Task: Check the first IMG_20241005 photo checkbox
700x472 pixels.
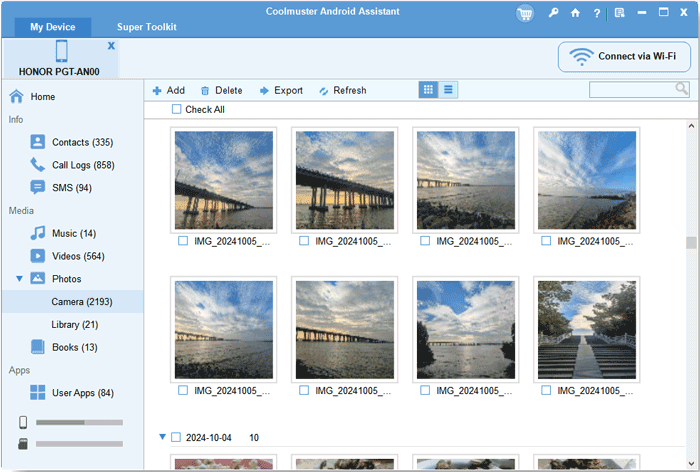Action: click(x=183, y=241)
